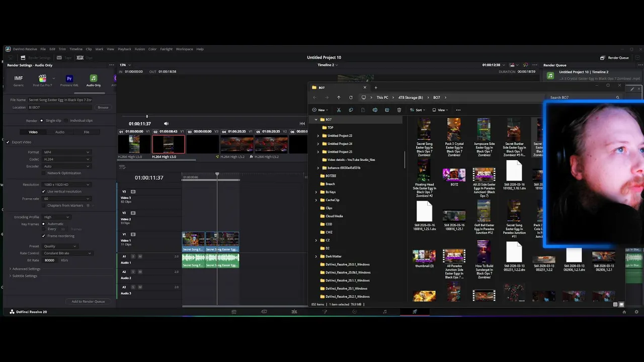Toggle the Video 1 track clip icon
Viewport: 644px width, 362px height.
[x=133, y=234]
